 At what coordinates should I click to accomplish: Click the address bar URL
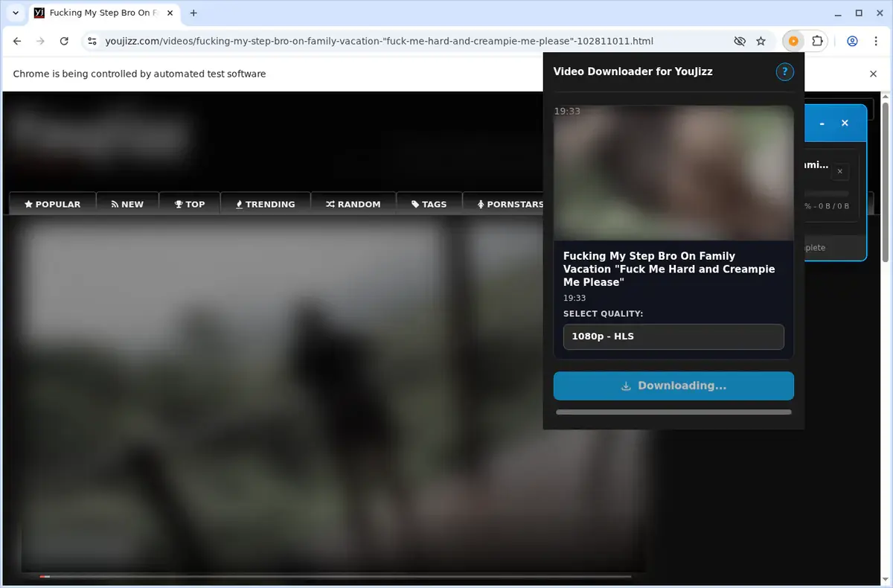(379, 42)
